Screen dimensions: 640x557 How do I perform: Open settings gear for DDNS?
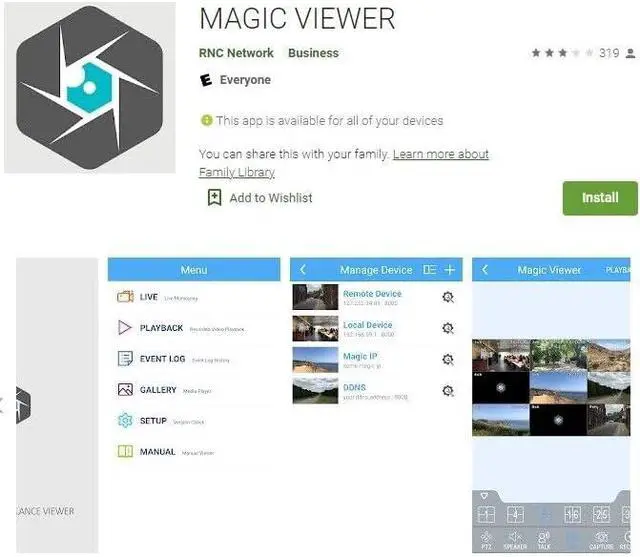point(448,391)
